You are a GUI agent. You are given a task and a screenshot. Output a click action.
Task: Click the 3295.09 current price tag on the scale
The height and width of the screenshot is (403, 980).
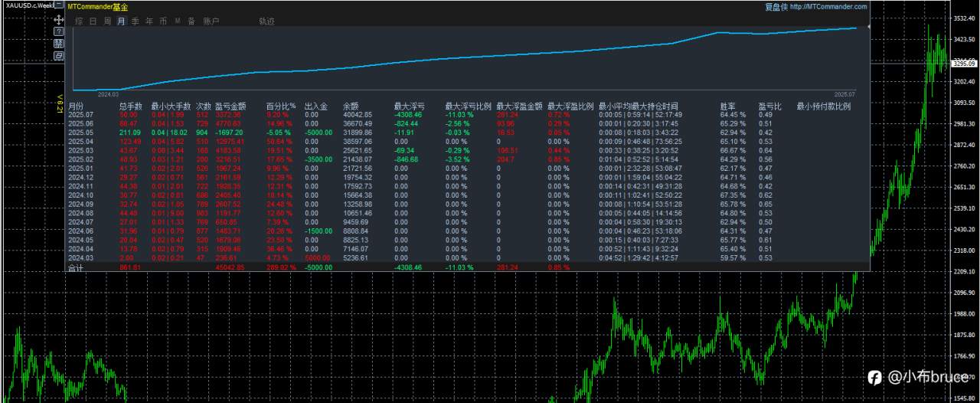coord(964,64)
